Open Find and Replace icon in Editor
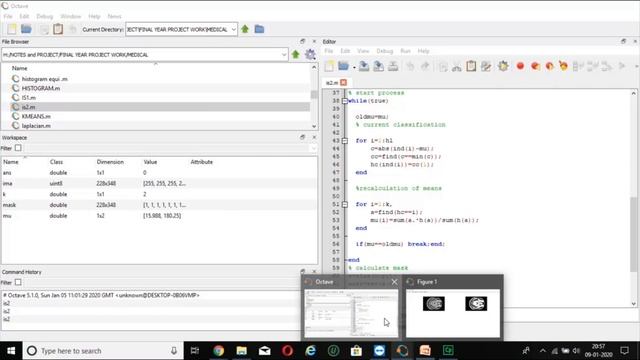 click(x=486, y=66)
